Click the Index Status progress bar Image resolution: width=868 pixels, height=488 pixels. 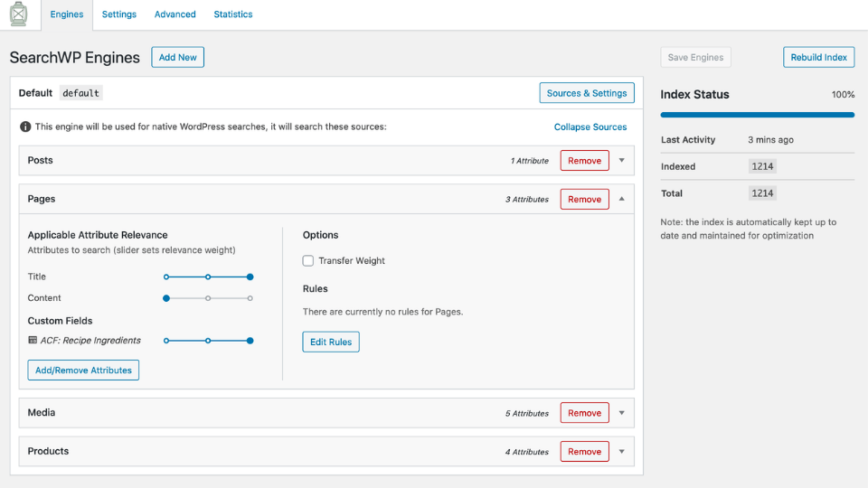(x=758, y=115)
